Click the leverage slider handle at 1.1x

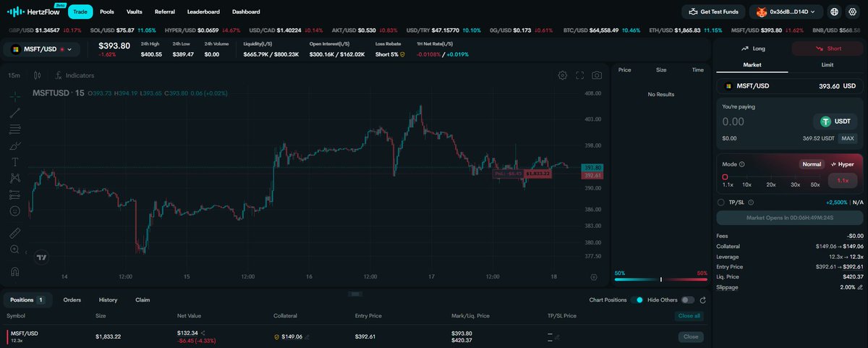(725, 177)
